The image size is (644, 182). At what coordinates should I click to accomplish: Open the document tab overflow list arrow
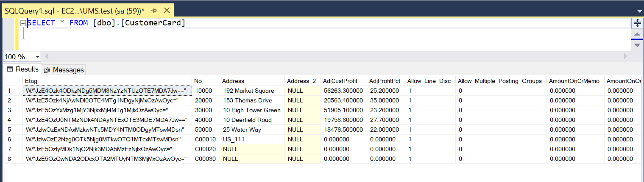coord(639,11)
